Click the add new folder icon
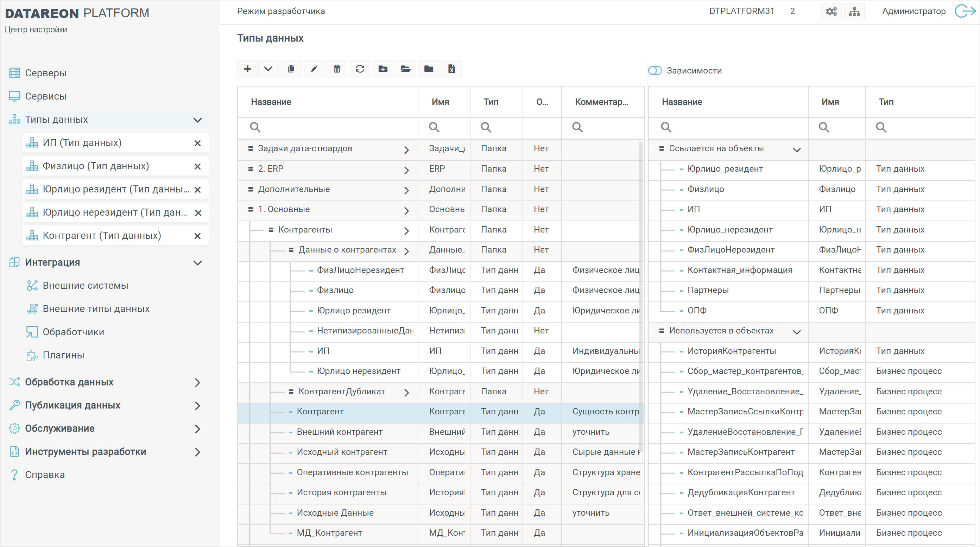 click(383, 69)
